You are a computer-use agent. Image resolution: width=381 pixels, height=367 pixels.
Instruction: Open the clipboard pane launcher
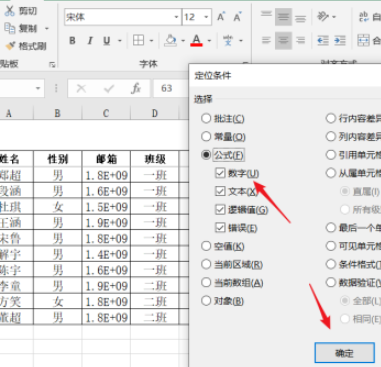tap(52, 64)
